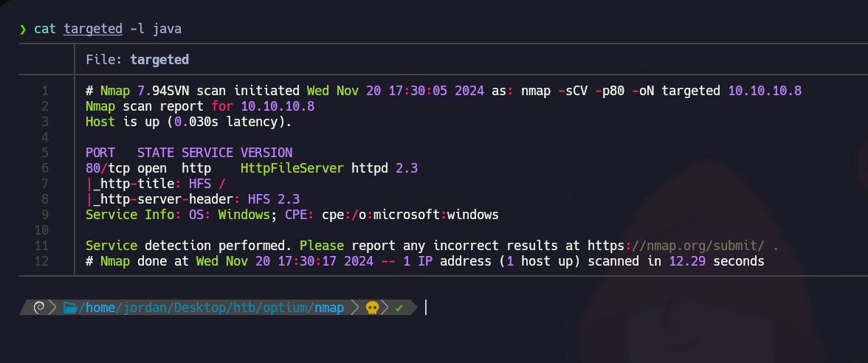The width and height of the screenshot is (868, 363).
Task: Place cursor at the terminal input caret
Action: 426,308
